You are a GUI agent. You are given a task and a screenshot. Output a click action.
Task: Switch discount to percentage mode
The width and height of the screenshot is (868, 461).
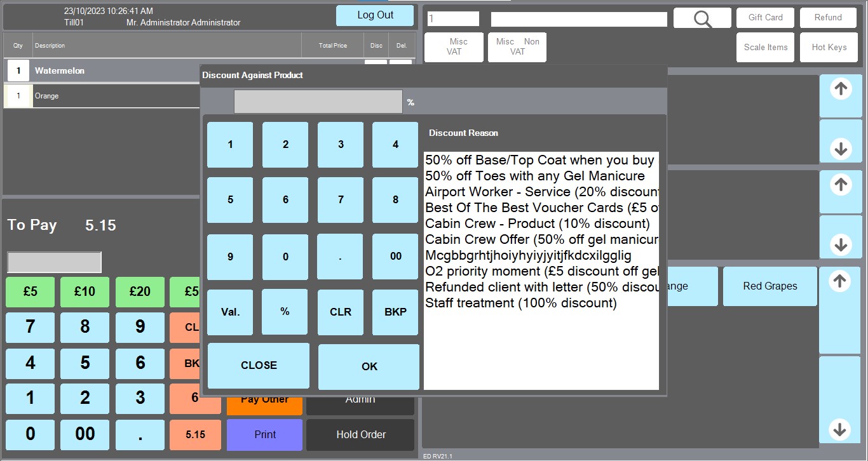tap(285, 312)
